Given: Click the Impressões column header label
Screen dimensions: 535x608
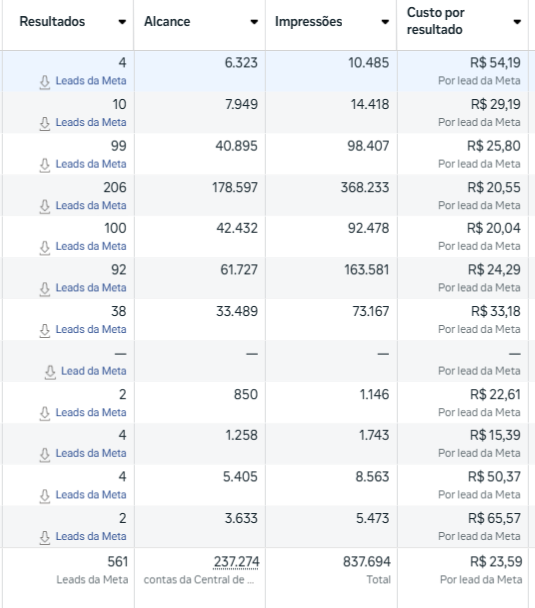Looking at the screenshot, I should pyautogui.click(x=309, y=21).
